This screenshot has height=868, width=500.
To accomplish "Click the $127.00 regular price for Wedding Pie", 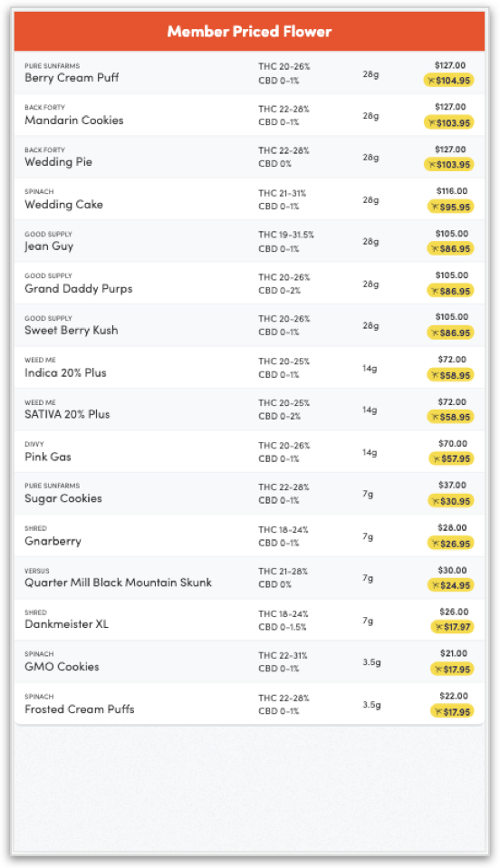I will pyautogui.click(x=450, y=149).
